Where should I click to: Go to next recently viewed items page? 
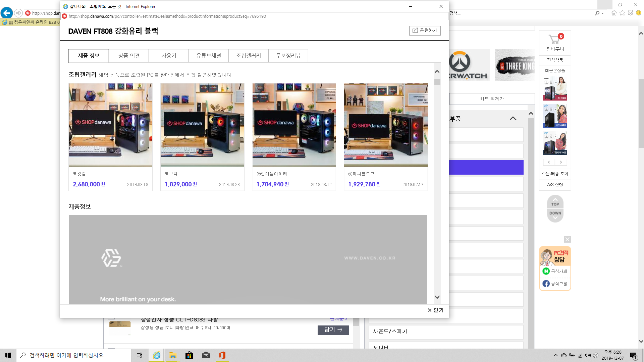[x=561, y=162]
